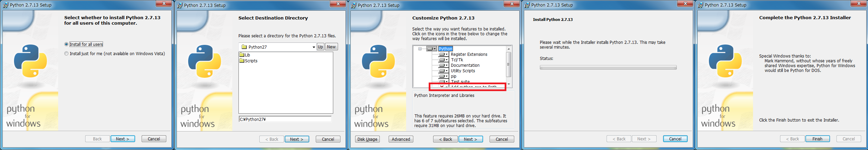The width and height of the screenshot is (868, 150).
Task: Select the Lib folder icon
Action: [242, 55]
